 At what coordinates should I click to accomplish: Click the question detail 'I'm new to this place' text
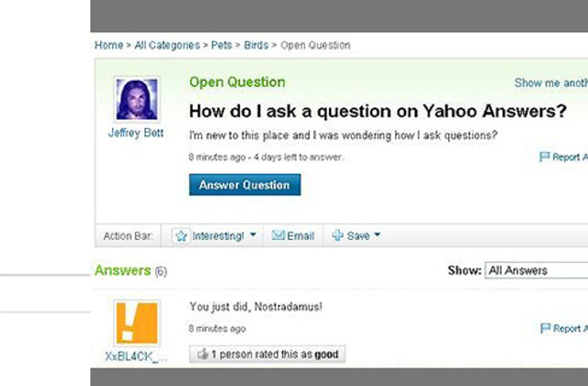tap(343, 135)
